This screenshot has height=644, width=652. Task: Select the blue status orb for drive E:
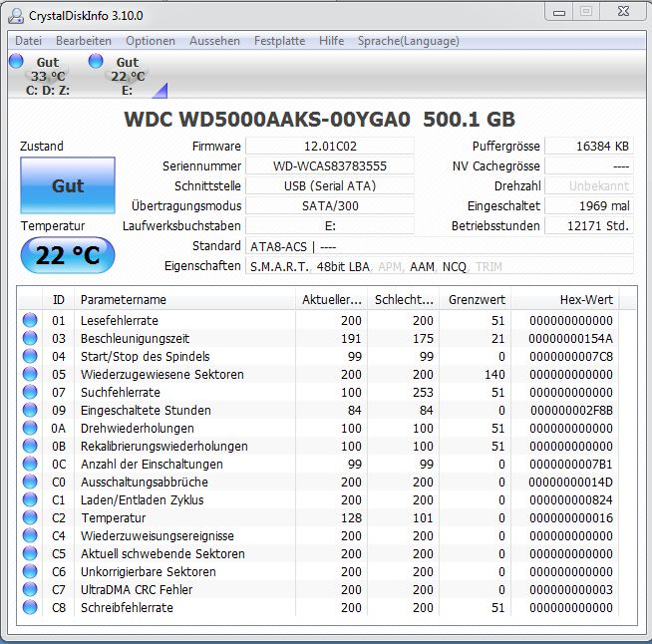(96, 61)
